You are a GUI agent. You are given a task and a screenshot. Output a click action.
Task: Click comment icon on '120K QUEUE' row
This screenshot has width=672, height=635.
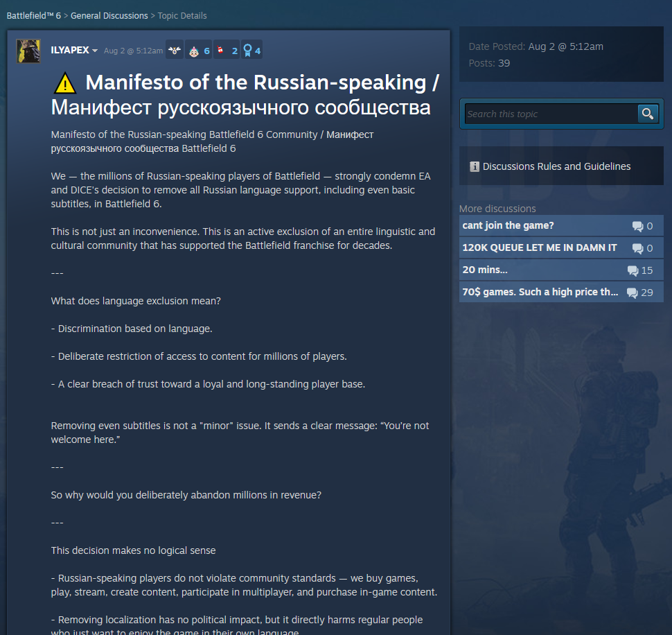point(638,248)
